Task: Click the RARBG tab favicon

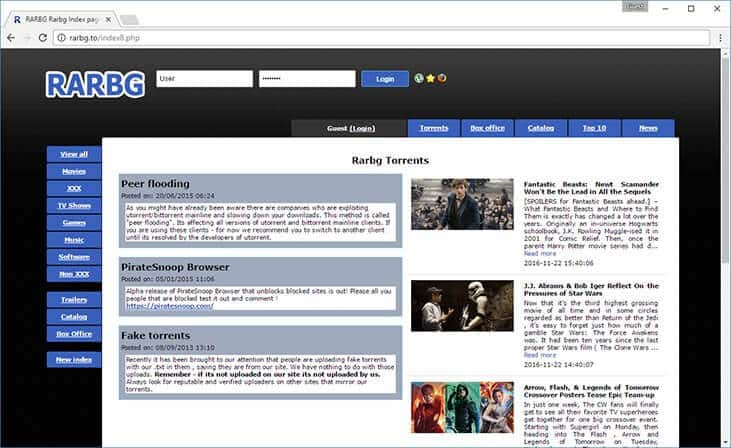Action: pyautogui.click(x=17, y=20)
